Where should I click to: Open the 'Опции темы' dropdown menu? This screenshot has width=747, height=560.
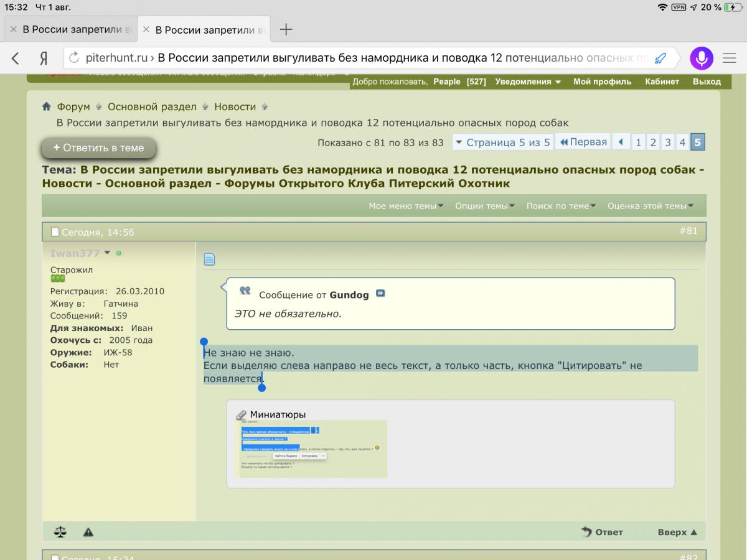coord(484,206)
